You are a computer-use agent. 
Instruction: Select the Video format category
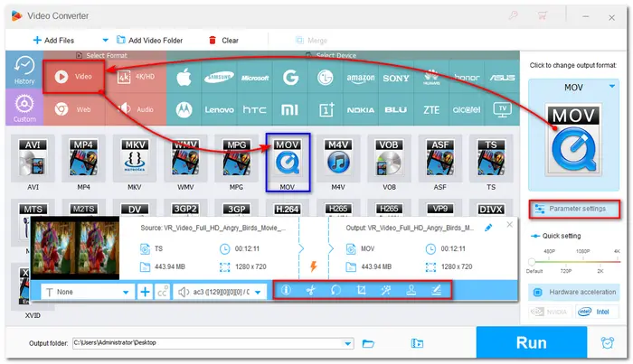(73, 77)
